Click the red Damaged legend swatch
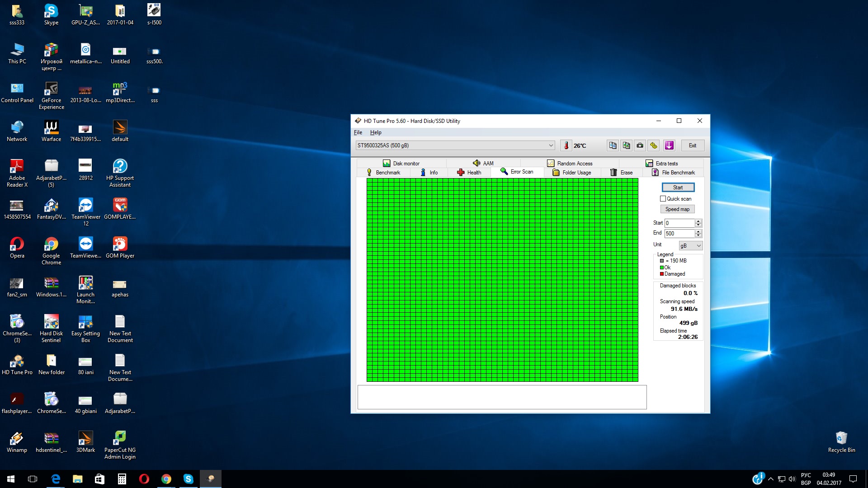 662,274
